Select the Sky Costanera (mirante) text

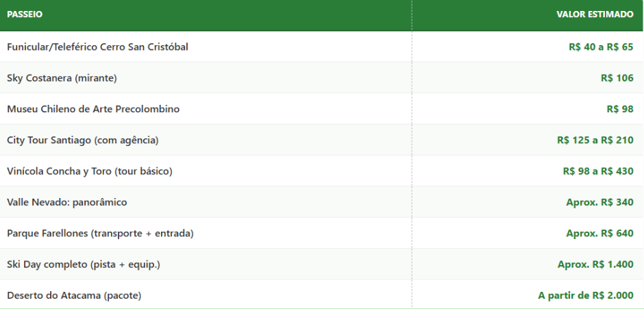pyautogui.click(x=62, y=78)
